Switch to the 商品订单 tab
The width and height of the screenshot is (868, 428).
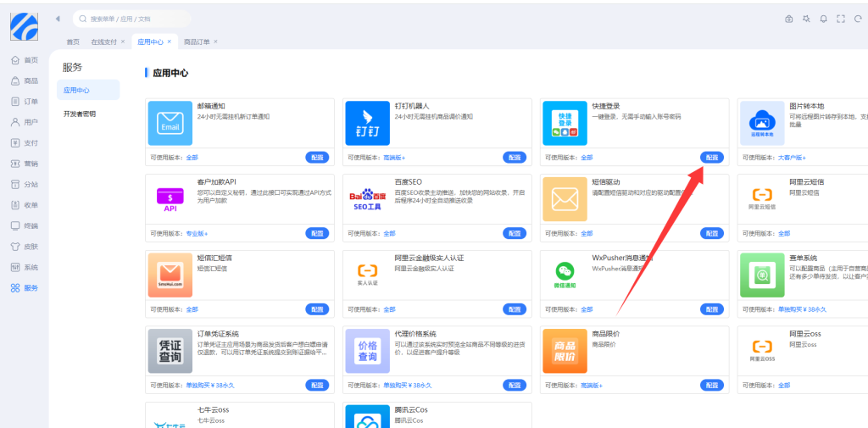(x=196, y=42)
